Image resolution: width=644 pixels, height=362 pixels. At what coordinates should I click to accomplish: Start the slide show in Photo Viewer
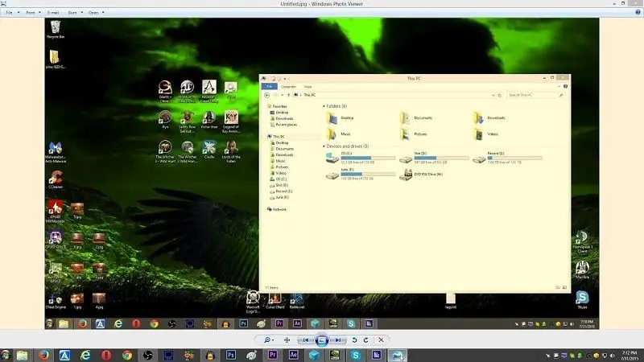(322, 339)
